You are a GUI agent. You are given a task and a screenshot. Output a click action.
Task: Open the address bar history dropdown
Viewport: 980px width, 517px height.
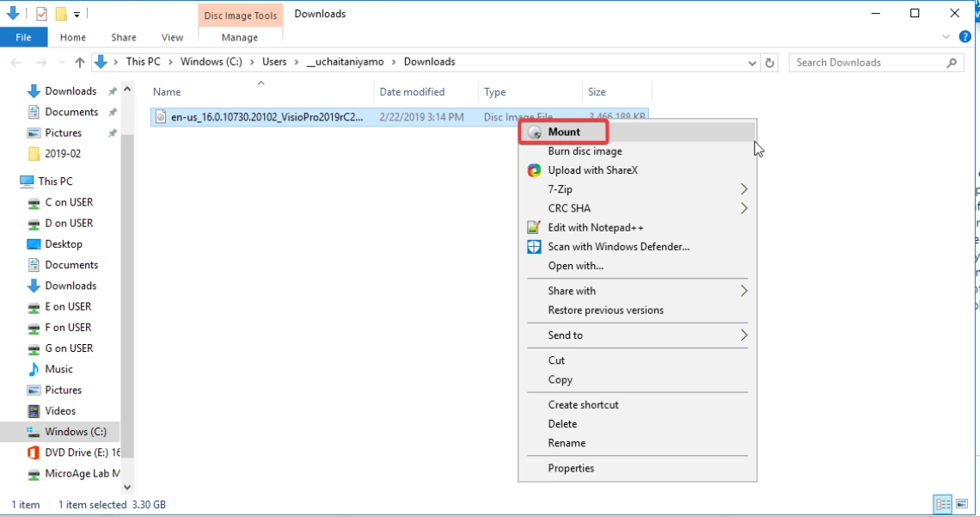click(x=752, y=63)
